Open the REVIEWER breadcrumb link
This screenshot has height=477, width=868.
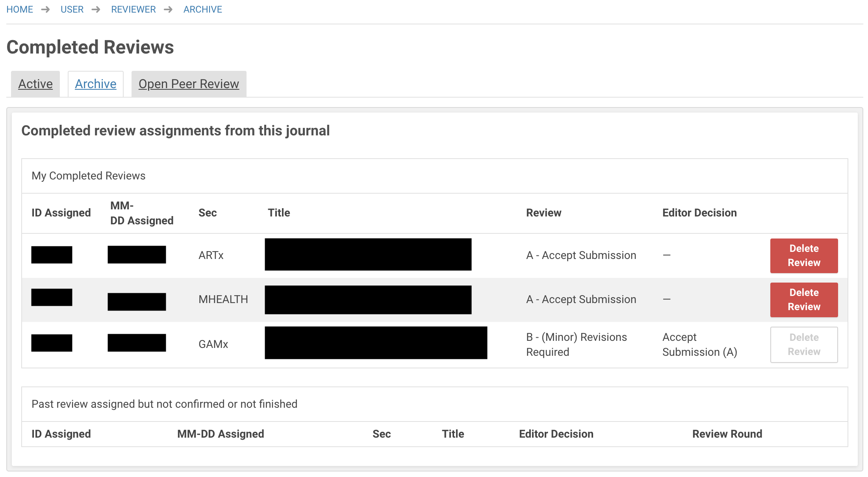[x=134, y=9]
